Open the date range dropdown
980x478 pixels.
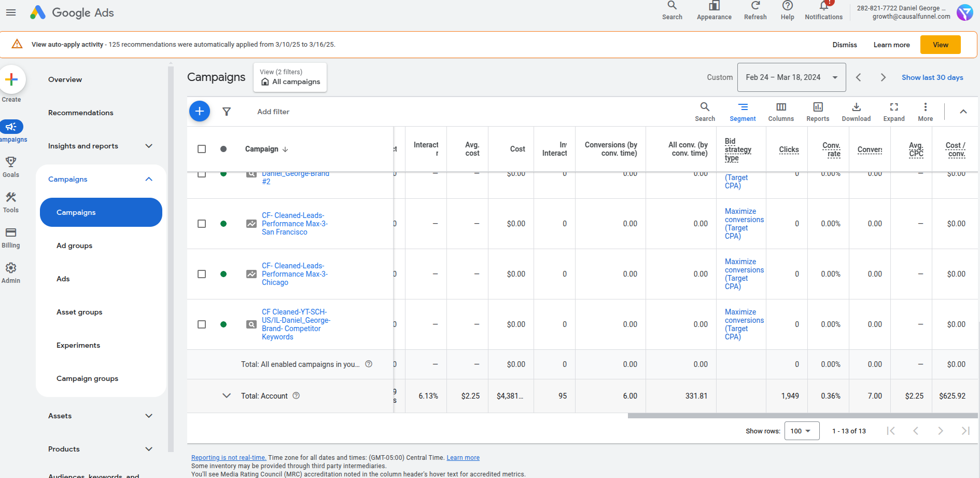791,77
